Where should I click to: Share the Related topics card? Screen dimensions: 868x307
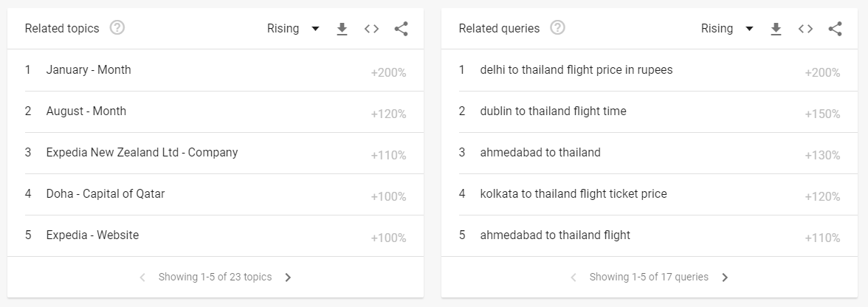click(402, 29)
